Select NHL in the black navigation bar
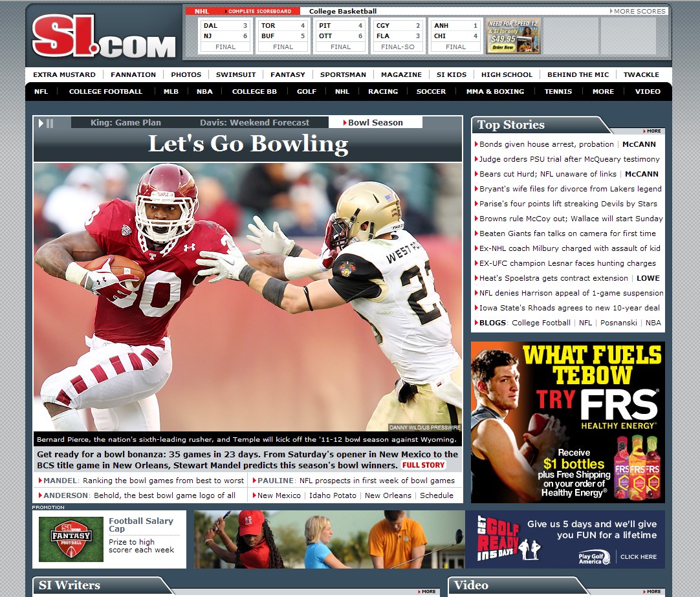The width and height of the screenshot is (700, 597). tap(342, 91)
